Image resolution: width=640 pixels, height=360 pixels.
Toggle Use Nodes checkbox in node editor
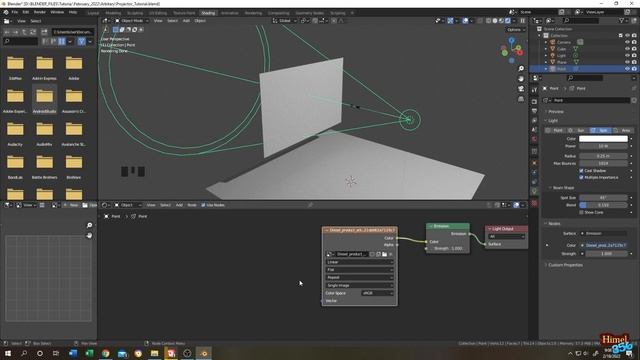tap(203, 205)
